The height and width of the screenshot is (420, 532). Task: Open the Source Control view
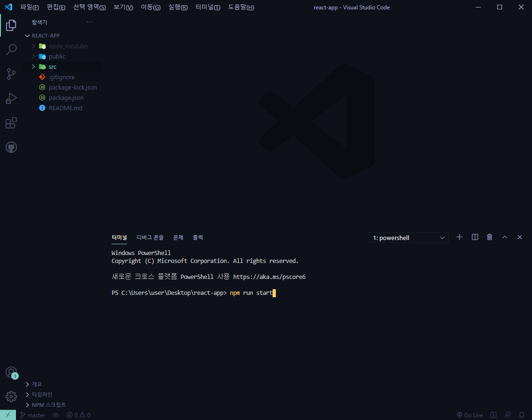tap(11, 74)
